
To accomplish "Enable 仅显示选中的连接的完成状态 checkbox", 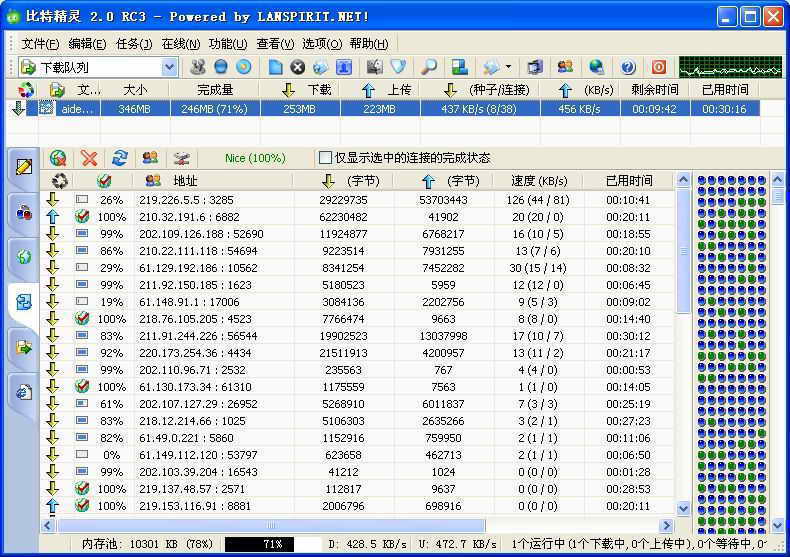I will 325,158.
